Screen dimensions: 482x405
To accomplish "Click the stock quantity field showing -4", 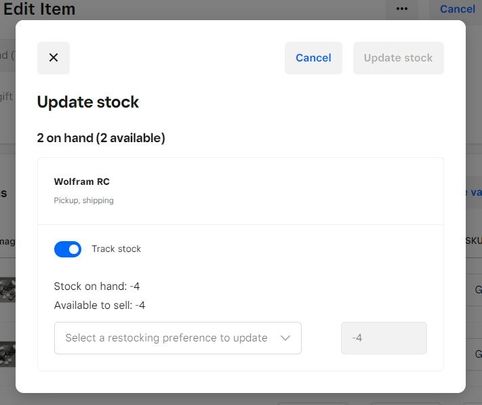I will click(384, 338).
